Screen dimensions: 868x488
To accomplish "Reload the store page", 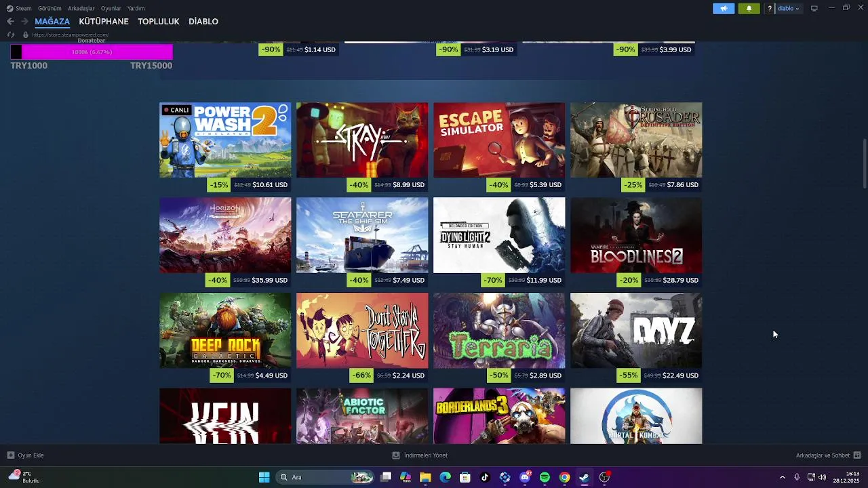I will [10, 35].
